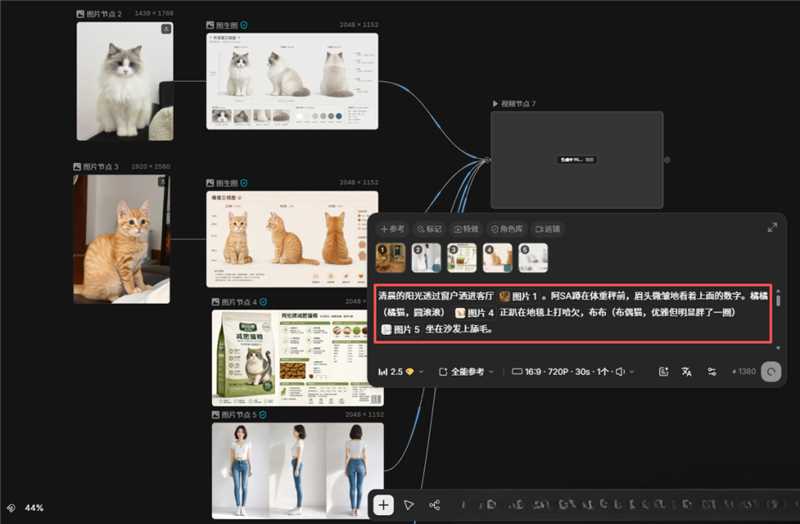Click the corner icon on the ragdoll cat photo
Viewport: 800px width, 524px height.
click(x=166, y=29)
